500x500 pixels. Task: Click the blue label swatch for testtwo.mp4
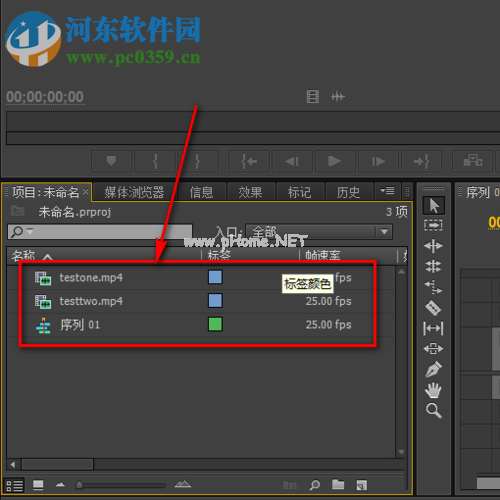point(215,301)
